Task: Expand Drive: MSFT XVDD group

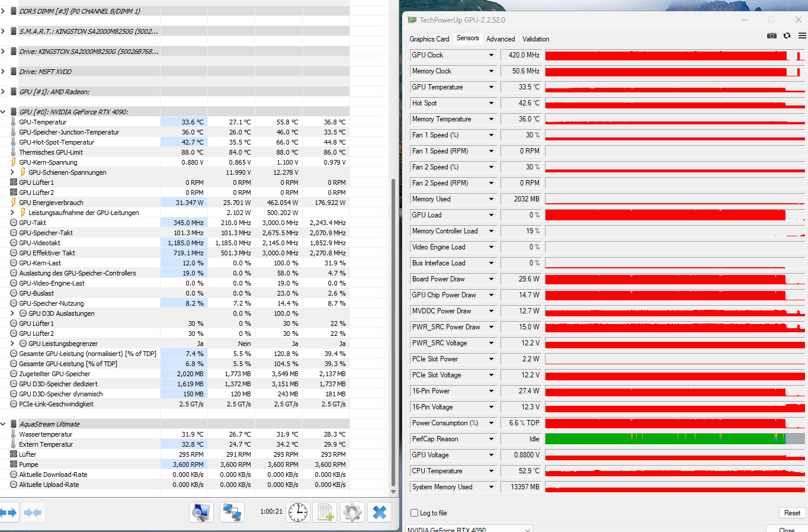Action: click(x=3, y=71)
